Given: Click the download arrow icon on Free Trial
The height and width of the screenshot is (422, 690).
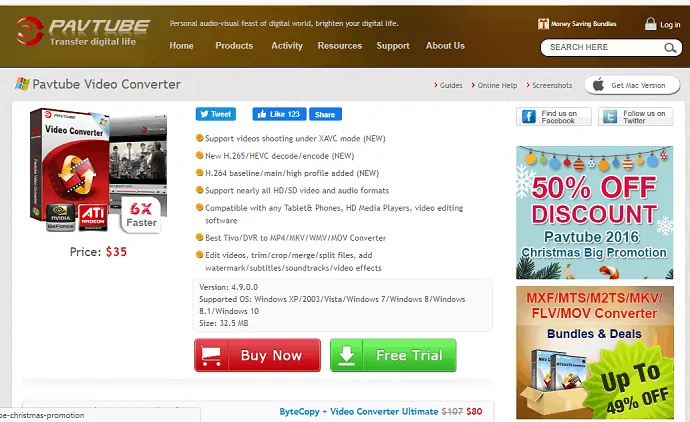Looking at the screenshot, I should 346,356.
